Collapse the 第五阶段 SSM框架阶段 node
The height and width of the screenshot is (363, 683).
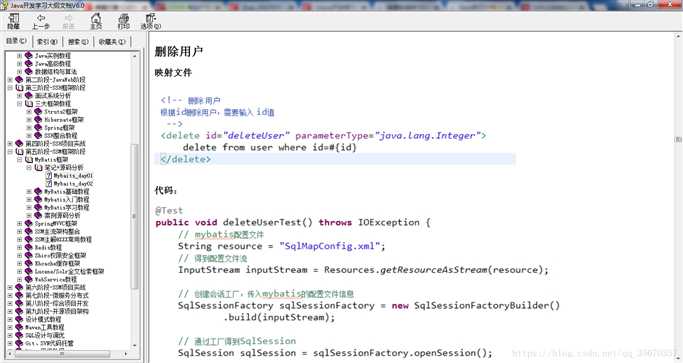click(x=10, y=152)
